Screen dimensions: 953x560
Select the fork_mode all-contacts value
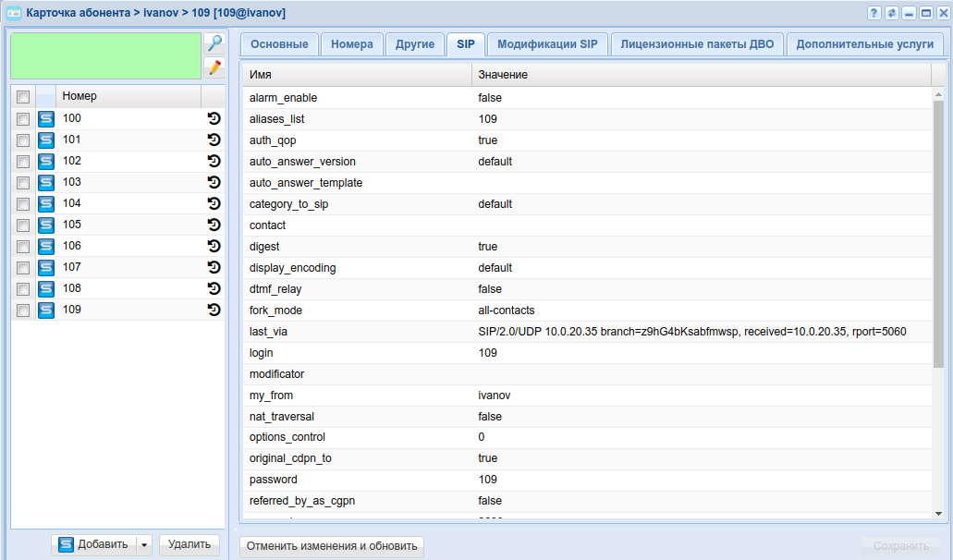507,310
